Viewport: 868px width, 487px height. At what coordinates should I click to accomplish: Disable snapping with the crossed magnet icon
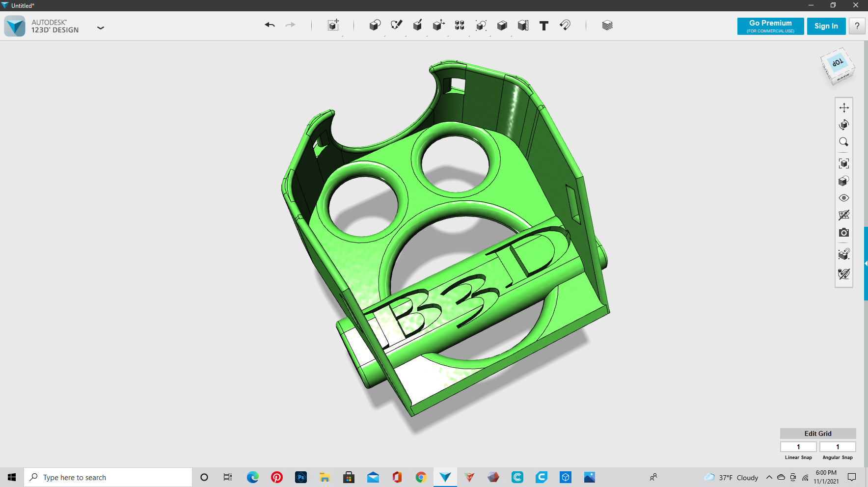(x=844, y=274)
